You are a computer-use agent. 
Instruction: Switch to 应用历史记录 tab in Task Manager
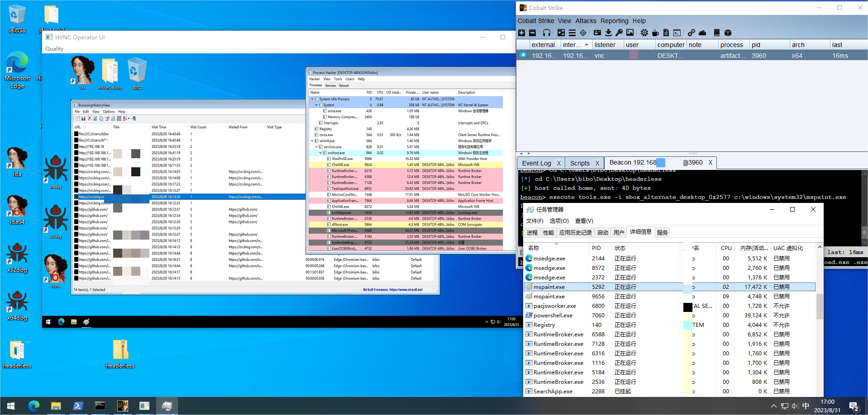coord(576,232)
